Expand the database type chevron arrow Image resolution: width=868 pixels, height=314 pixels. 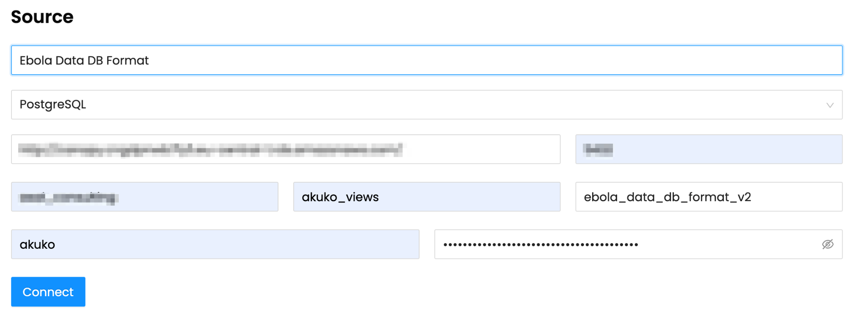coord(829,105)
